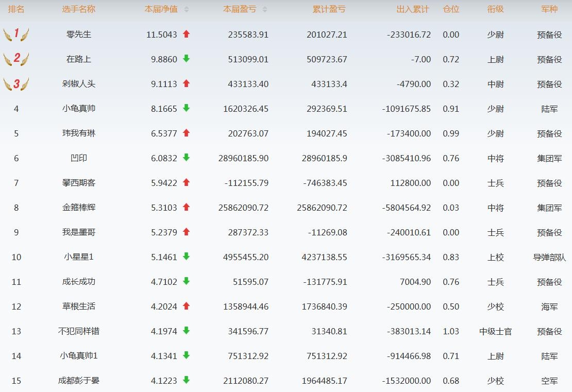
Task: Click red up arrow next to 5.3103
Action: 187,207
